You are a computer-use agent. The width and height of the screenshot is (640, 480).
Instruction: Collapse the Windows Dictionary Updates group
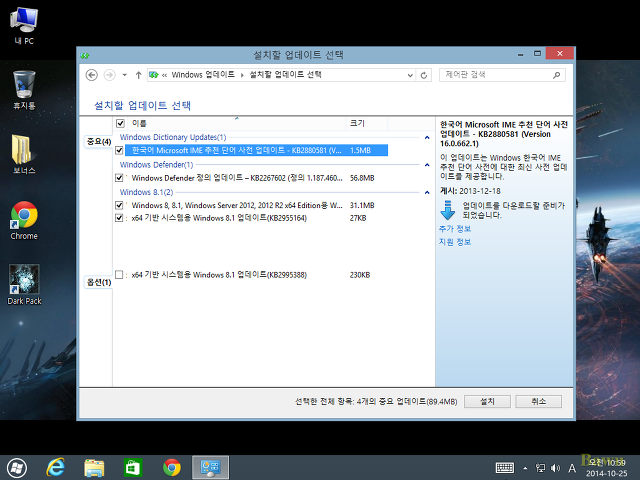(x=427, y=138)
